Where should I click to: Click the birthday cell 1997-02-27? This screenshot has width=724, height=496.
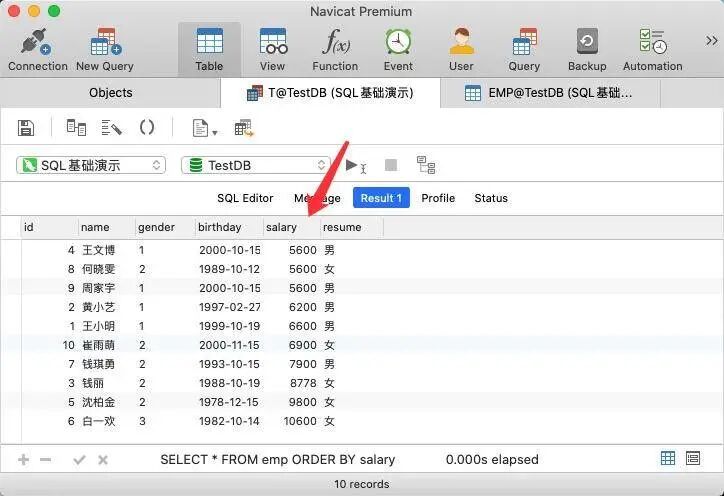tap(229, 307)
